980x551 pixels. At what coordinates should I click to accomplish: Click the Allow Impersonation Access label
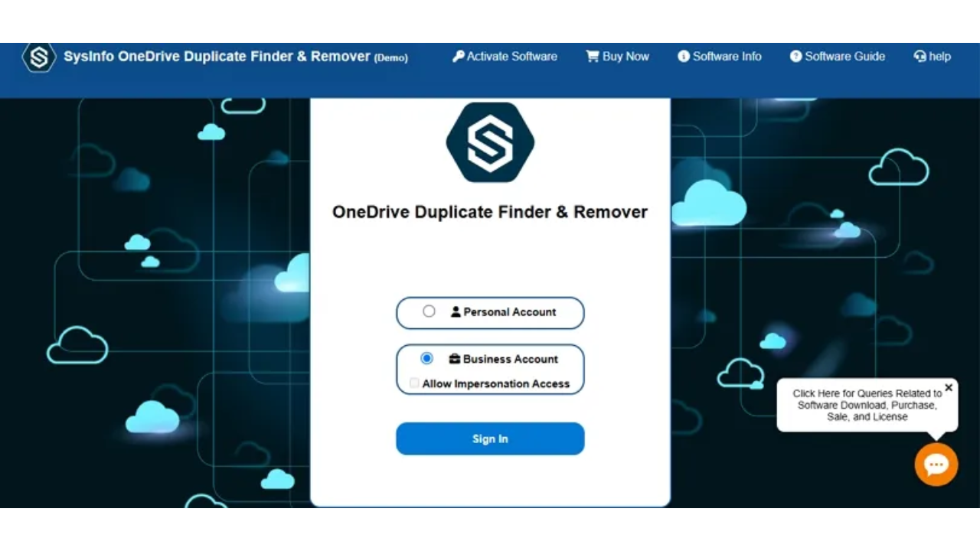point(496,384)
